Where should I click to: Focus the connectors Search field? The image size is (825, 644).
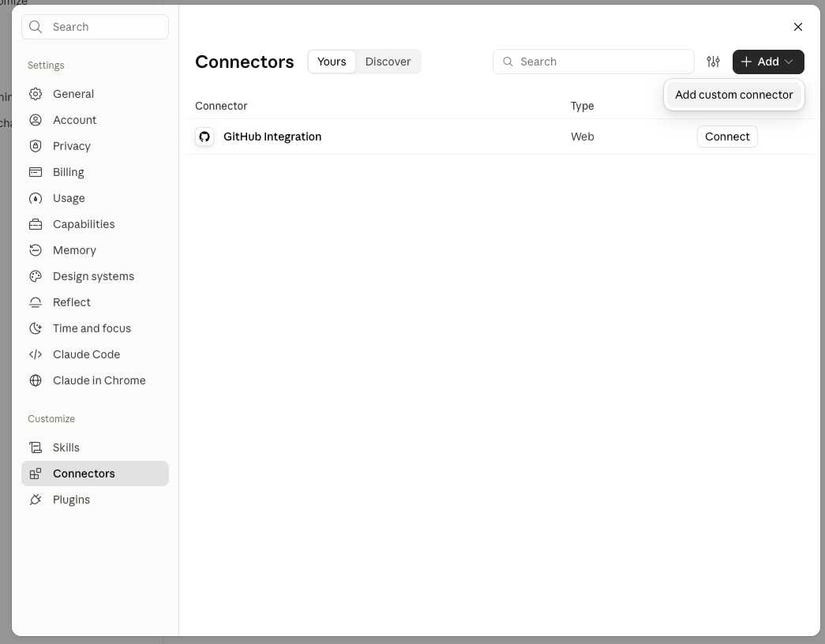point(594,62)
